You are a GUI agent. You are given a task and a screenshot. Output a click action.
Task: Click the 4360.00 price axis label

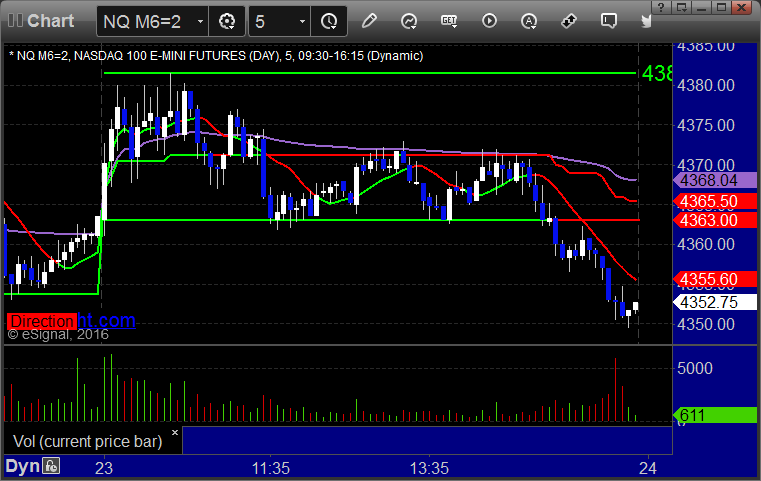[706, 244]
